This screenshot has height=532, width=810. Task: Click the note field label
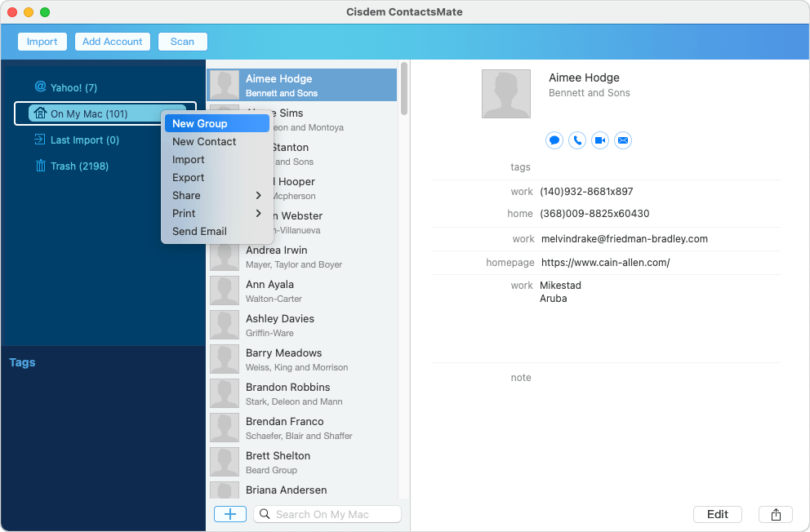click(521, 378)
